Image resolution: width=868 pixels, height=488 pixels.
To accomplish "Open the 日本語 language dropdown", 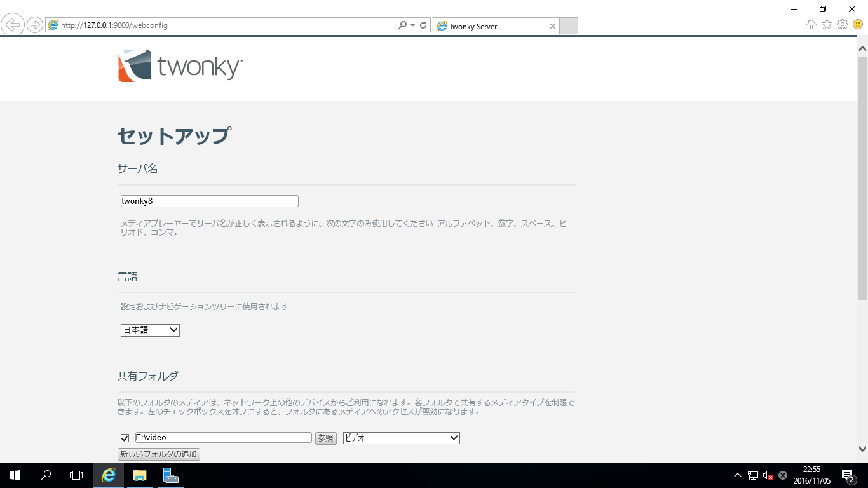I will pyautogui.click(x=150, y=330).
